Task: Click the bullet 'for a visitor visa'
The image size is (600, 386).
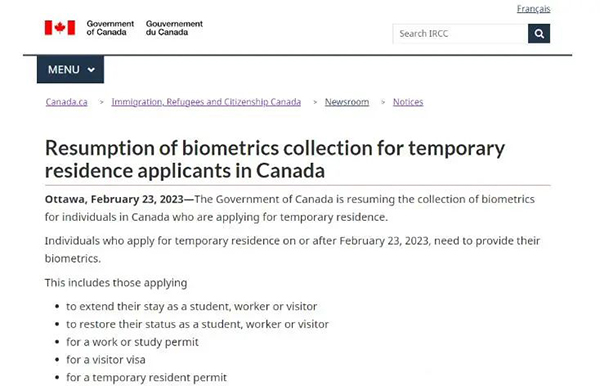Action: click(106, 360)
